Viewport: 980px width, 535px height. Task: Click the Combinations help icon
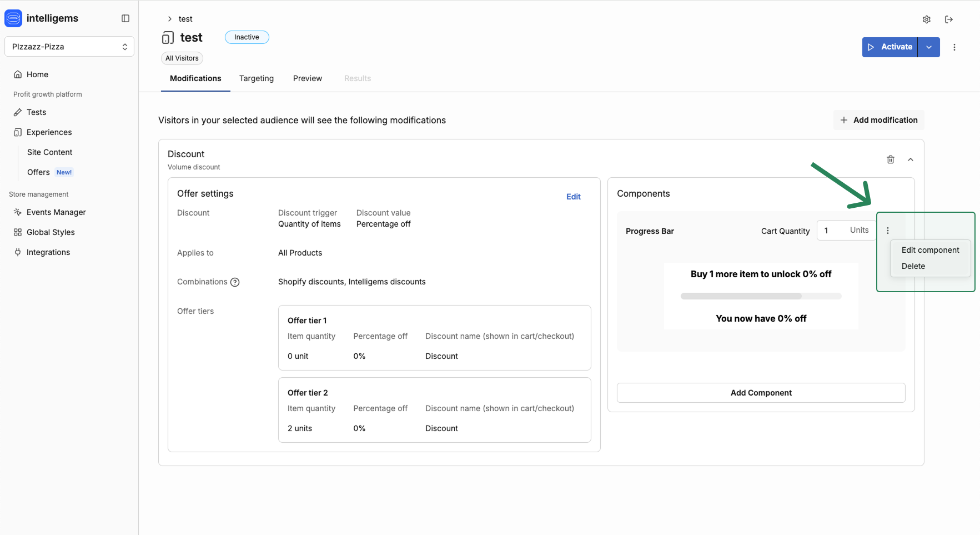point(235,282)
